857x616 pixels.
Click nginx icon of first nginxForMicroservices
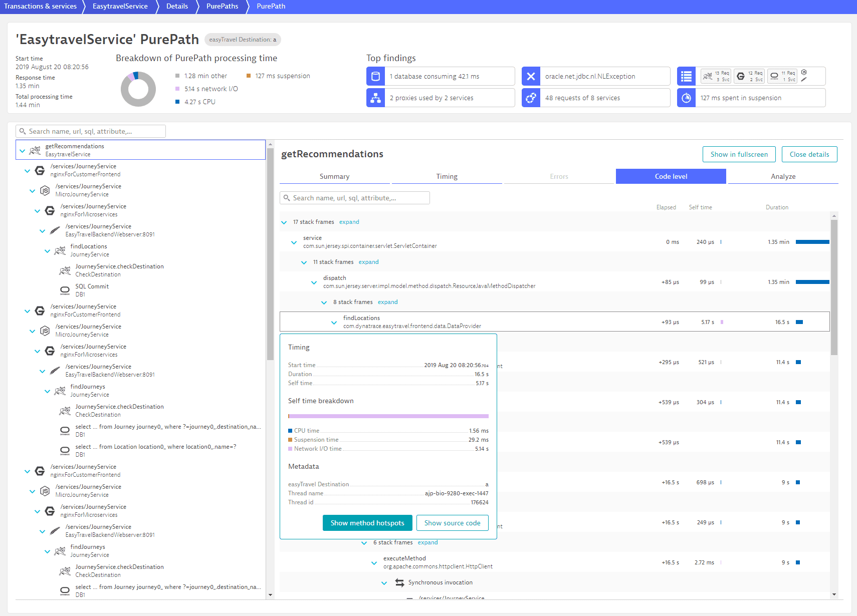(50, 210)
